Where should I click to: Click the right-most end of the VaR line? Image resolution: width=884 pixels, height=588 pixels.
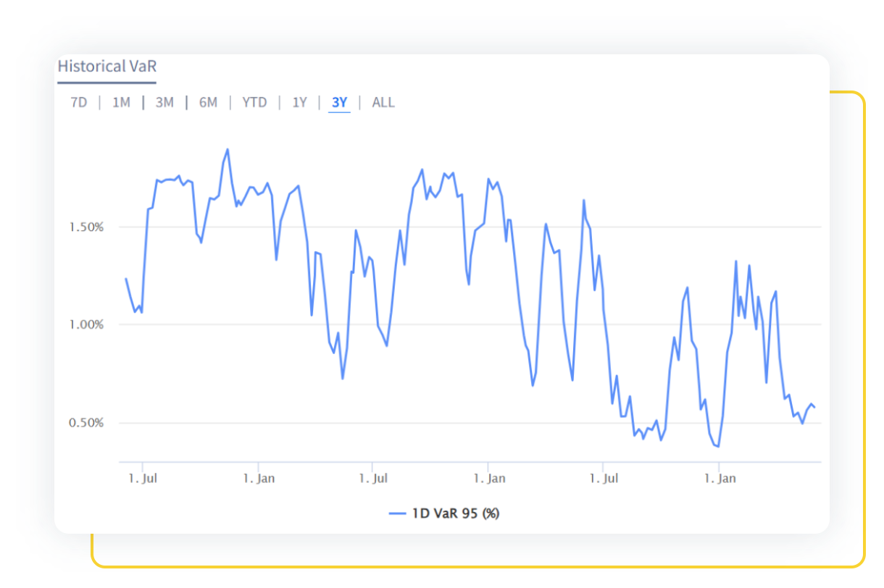click(814, 407)
